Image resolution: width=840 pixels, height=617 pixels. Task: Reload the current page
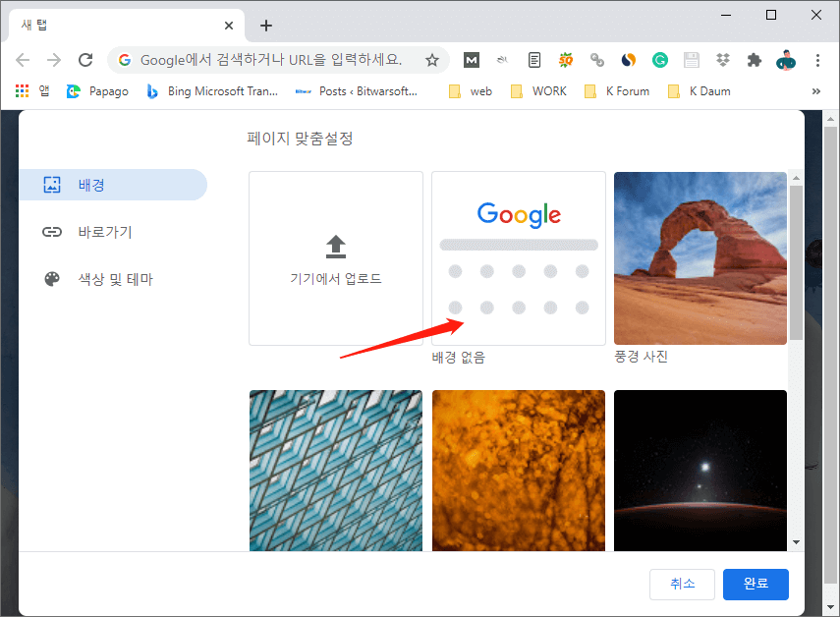[x=85, y=60]
